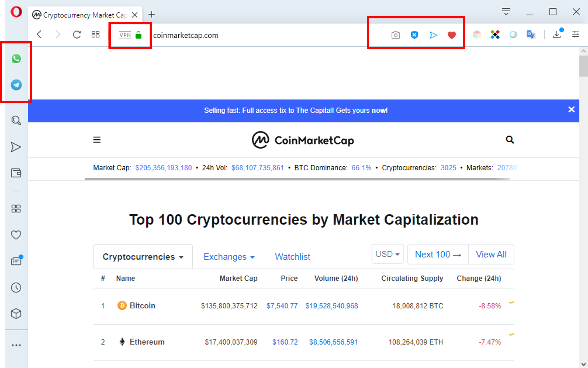This screenshot has height=368, width=588.
Task: Sort by the Name column
Action: pyautogui.click(x=126, y=278)
